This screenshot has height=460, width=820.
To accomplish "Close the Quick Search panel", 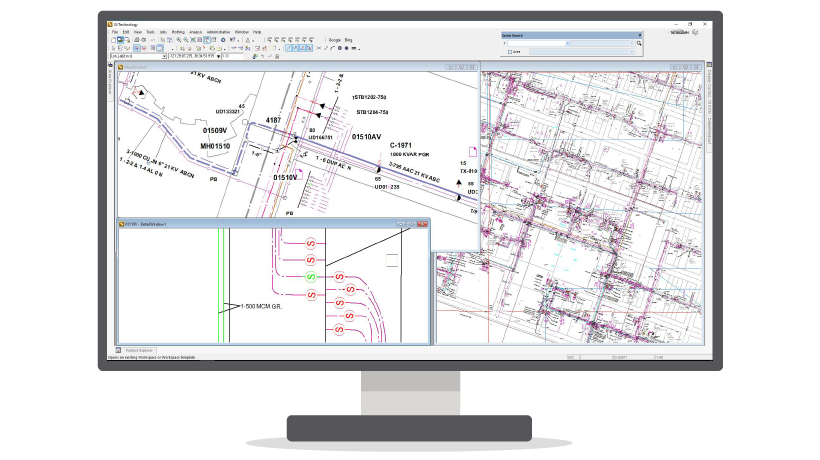I will [640, 35].
